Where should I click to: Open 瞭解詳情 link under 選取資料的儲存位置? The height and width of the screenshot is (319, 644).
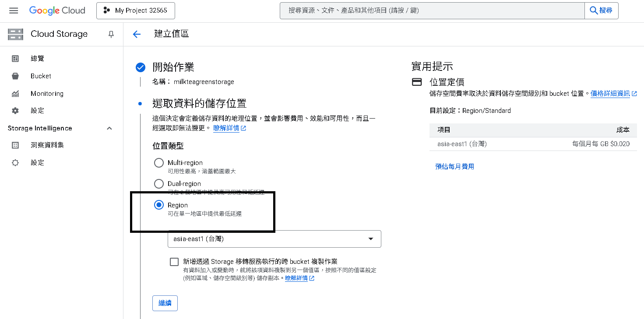pyautogui.click(x=226, y=128)
